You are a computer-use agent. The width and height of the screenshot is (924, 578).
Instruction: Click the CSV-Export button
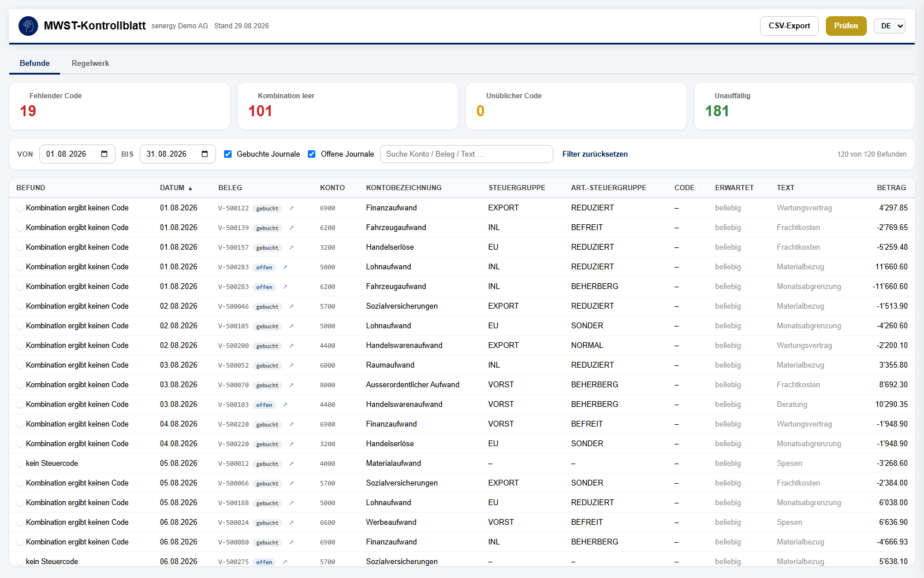pyautogui.click(x=789, y=26)
